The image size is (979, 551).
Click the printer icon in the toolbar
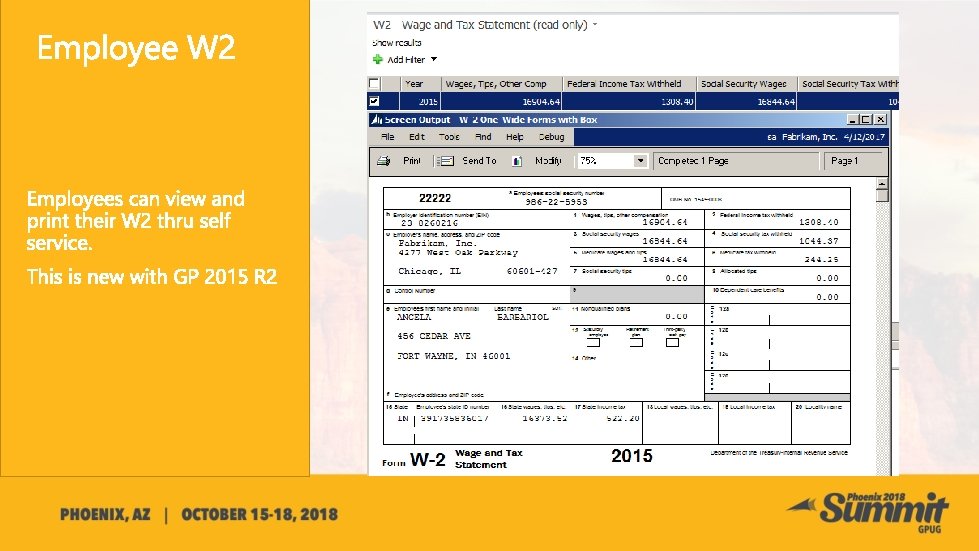[383, 161]
